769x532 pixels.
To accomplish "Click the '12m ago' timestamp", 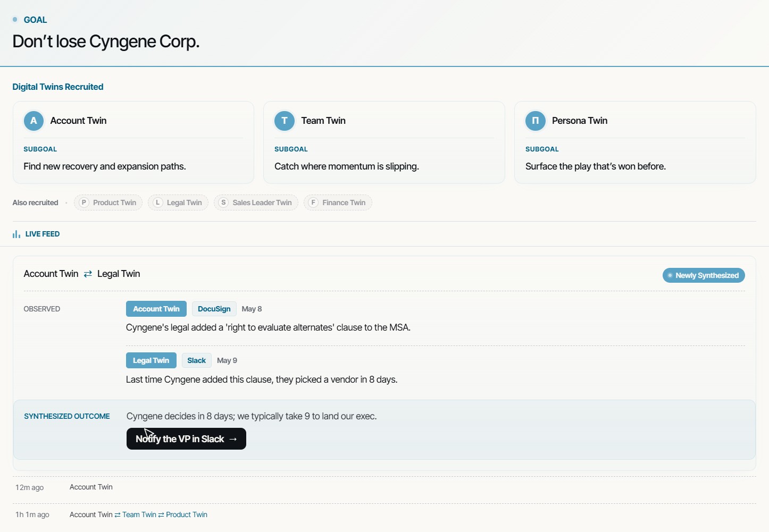I will 30,487.
